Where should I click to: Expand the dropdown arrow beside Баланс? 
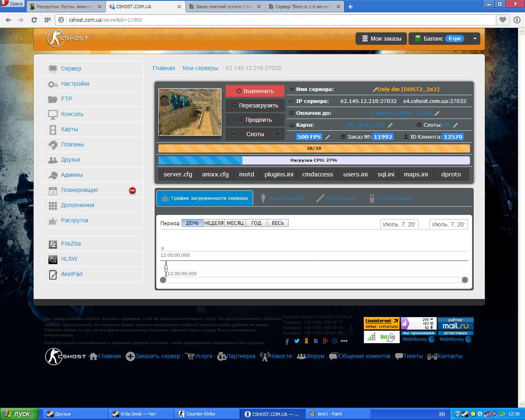point(475,39)
